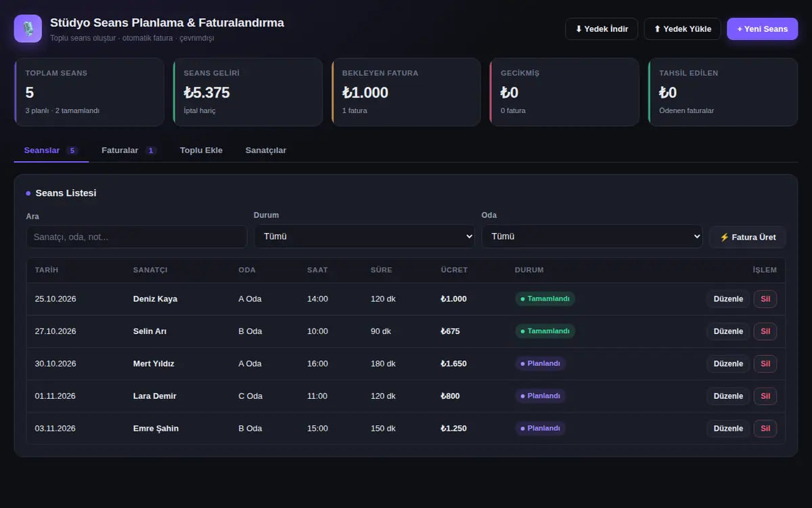Image resolution: width=812 pixels, height=508 pixels.
Task: Expand the Oda filter dropdown
Action: click(592, 236)
